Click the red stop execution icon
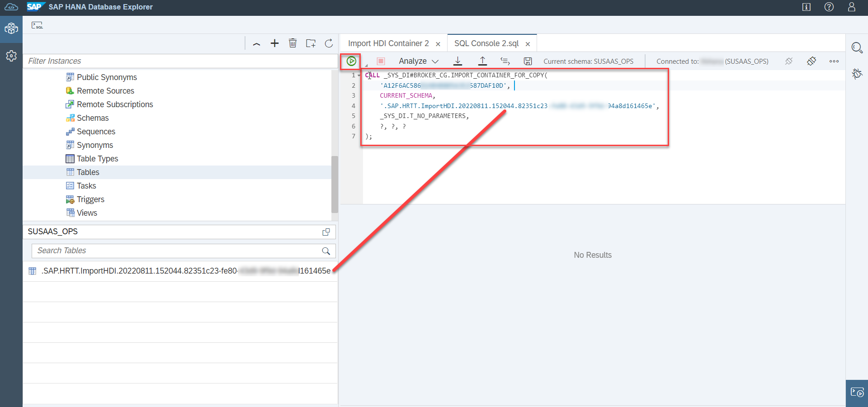 [381, 61]
